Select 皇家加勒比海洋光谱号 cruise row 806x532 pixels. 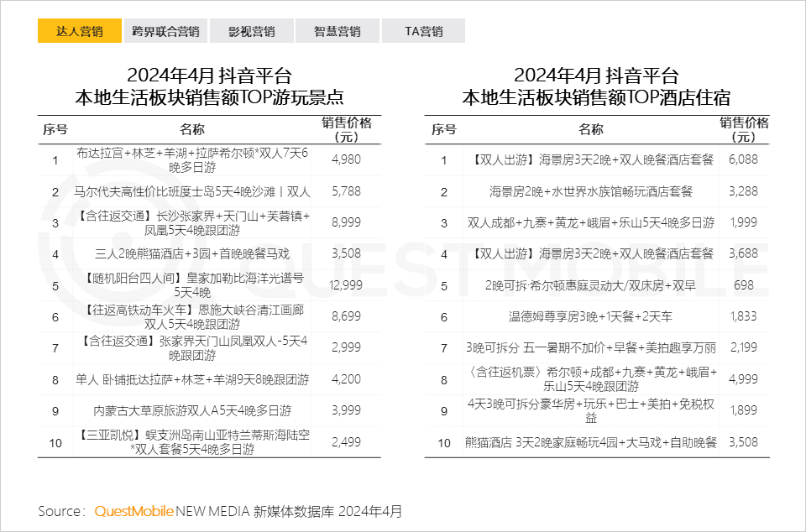192,285
